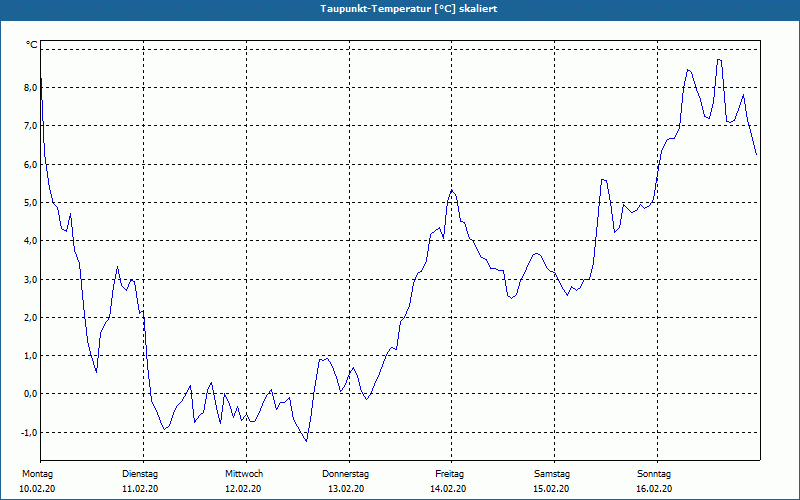800x500 pixels.
Task: Select the Sonntag day label
Action: pyautogui.click(x=654, y=474)
